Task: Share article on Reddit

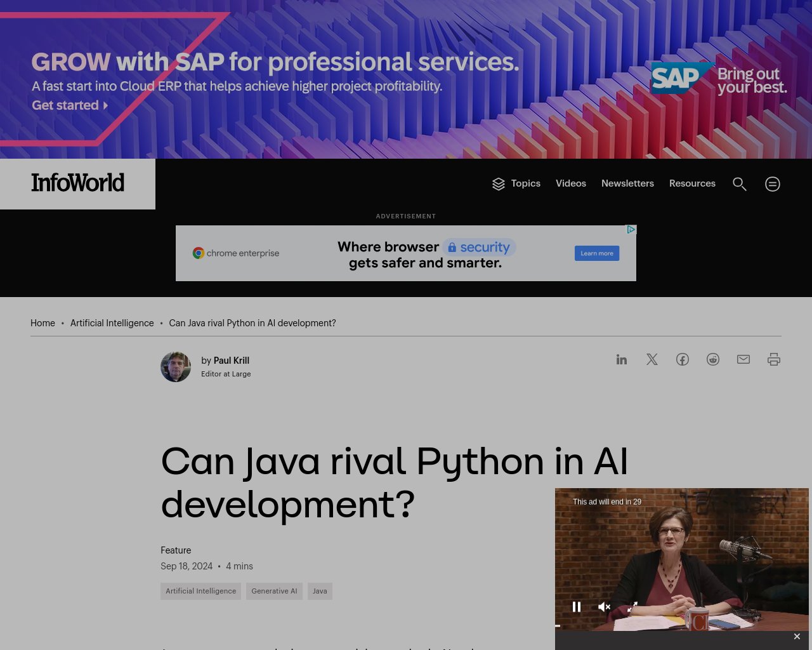Action: pos(713,359)
